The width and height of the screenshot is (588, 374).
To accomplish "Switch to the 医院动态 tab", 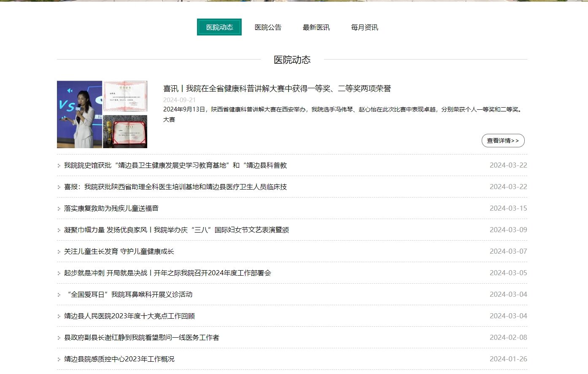I will click(x=219, y=27).
